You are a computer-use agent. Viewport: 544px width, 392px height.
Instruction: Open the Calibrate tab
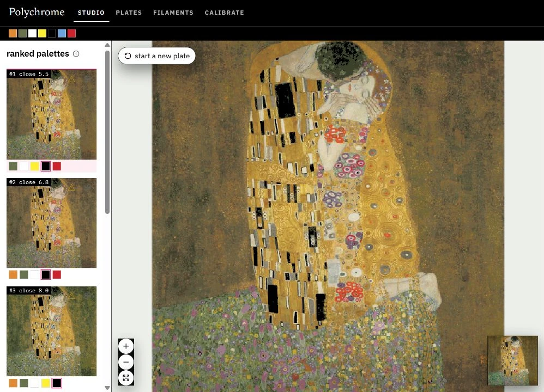[x=225, y=13]
